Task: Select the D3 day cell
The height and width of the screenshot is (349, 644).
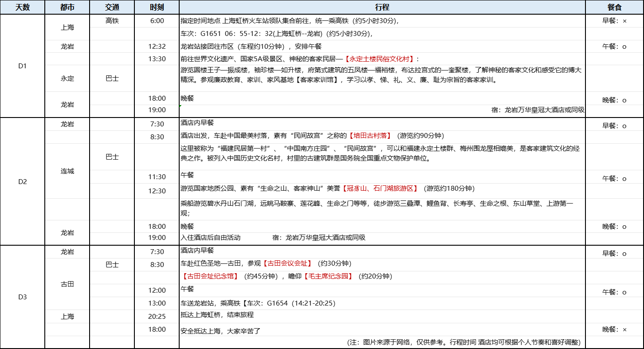Action: click(x=23, y=297)
